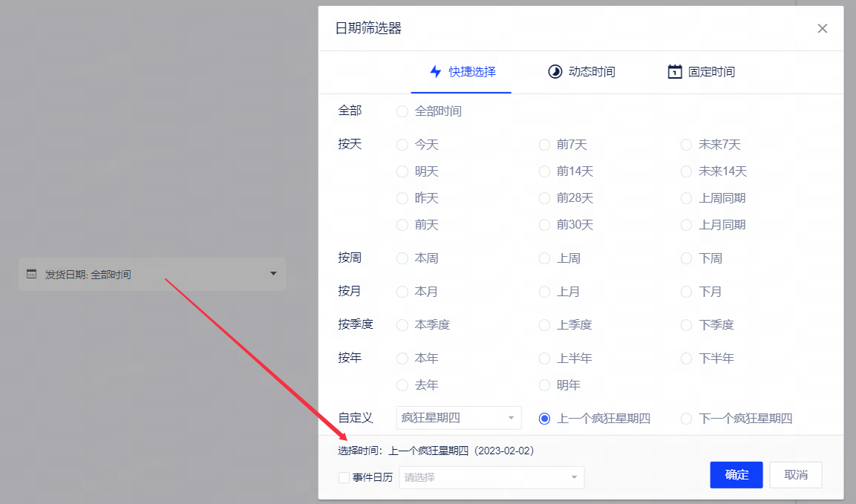Screen dimensions: 856x504
Task: Expand the 疯狂星期四 custom dropdown
Action: (459, 418)
